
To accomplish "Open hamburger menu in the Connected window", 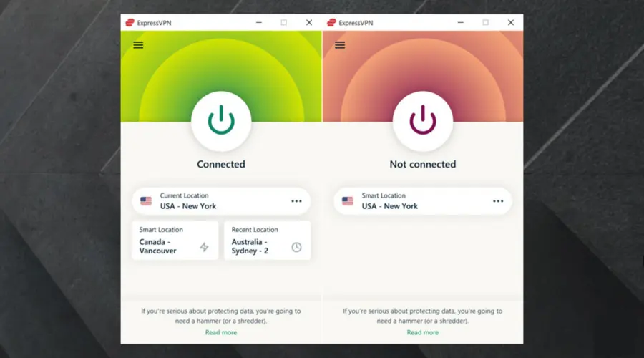I will tap(138, 45).
